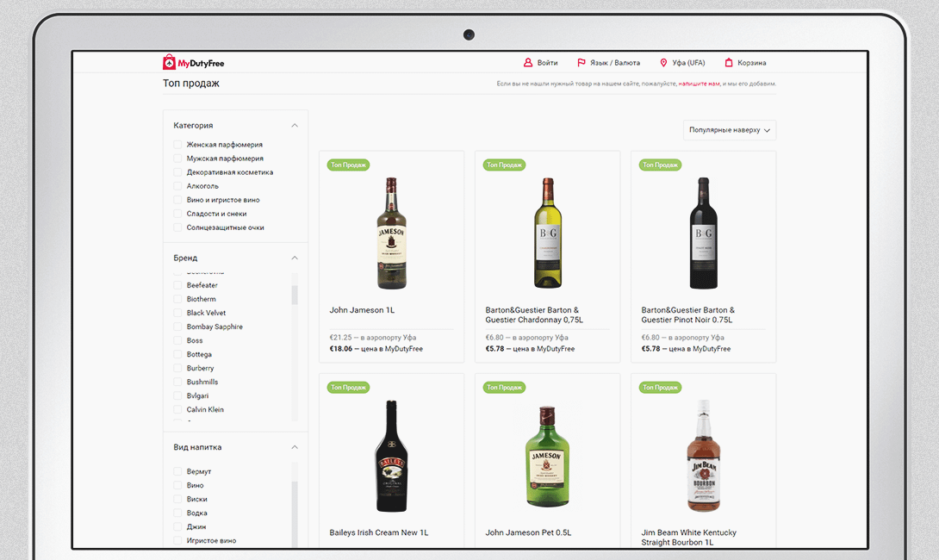The image size is (939, 560).
Task: Enable the Bvlgari brand filter
Action: (177, 395)
